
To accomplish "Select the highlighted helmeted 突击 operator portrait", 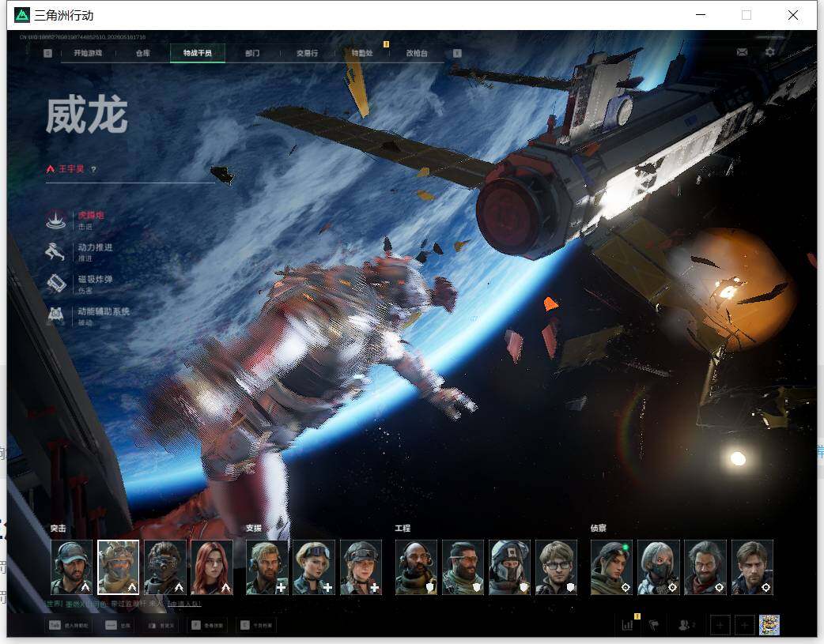I will (119, 567).
